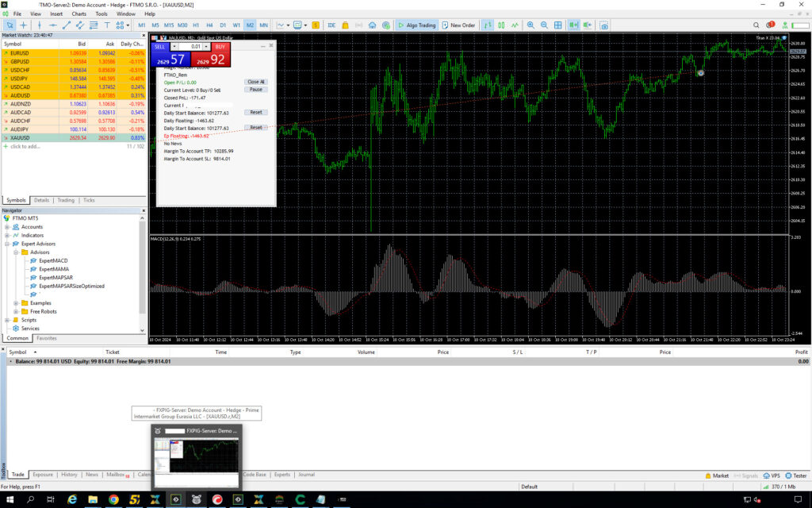Switch to bar chart display
The width and height of the screenshot is (812, 508).
[x=488, y=25]
